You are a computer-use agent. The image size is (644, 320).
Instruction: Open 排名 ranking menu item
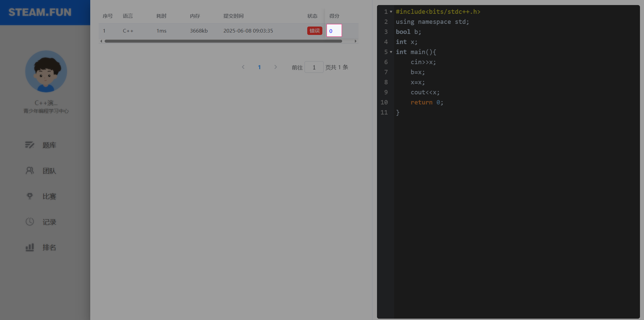tap(49, 247)
